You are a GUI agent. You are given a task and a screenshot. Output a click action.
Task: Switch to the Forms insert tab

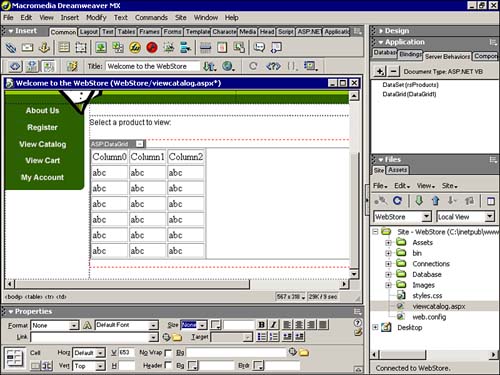pos(172,32)
